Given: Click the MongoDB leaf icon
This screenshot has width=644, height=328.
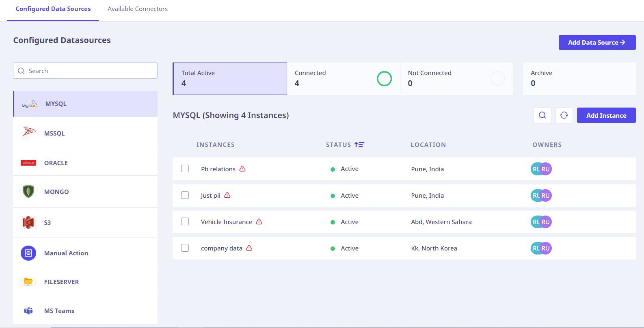Looking at the screenshot, I should point(28,192).
